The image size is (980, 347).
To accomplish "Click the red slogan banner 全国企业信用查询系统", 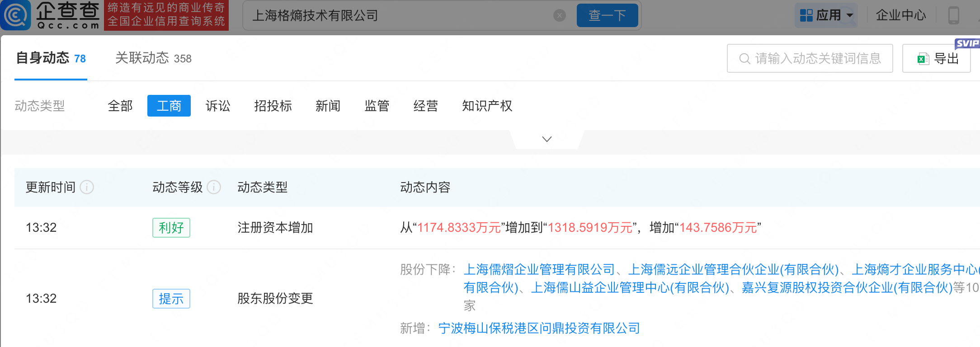I will coord(166,15).
